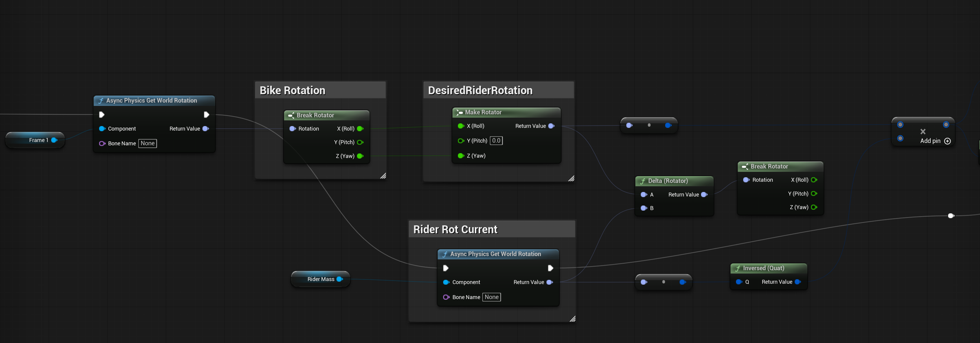The width and height of the screenshot is (980, 343).
Task: Click the Rider Rot Current comment resize handle
Action: point(572,319)
